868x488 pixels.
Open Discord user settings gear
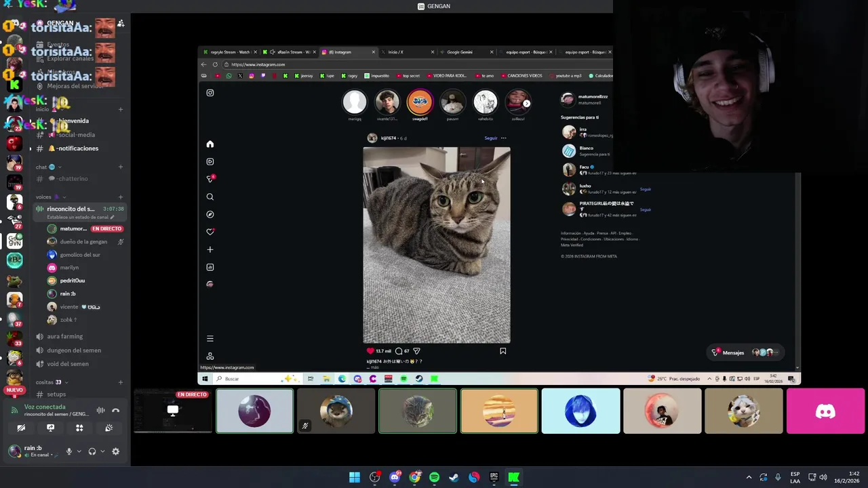point(115,451)
